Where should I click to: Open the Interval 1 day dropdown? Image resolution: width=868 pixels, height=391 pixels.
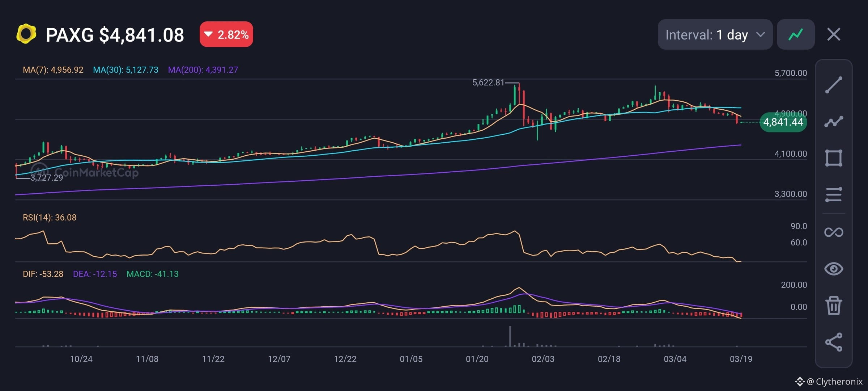(x=715, y=35)
